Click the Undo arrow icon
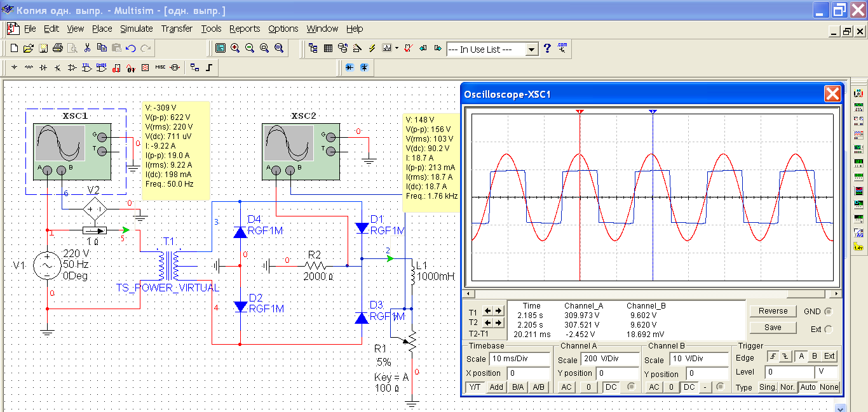868x412 pixels. pyautogui.click(x=131, y=48)
